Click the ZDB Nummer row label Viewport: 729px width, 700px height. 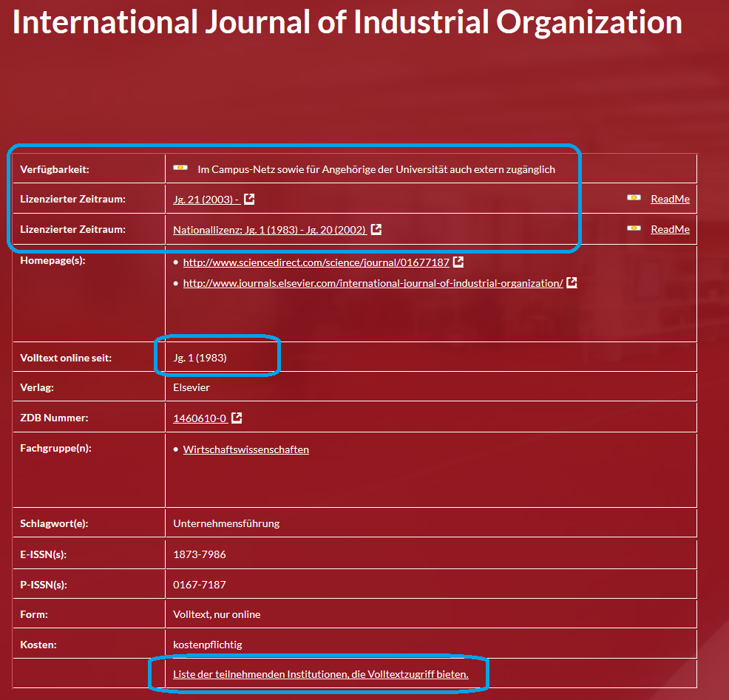point(54,418)
